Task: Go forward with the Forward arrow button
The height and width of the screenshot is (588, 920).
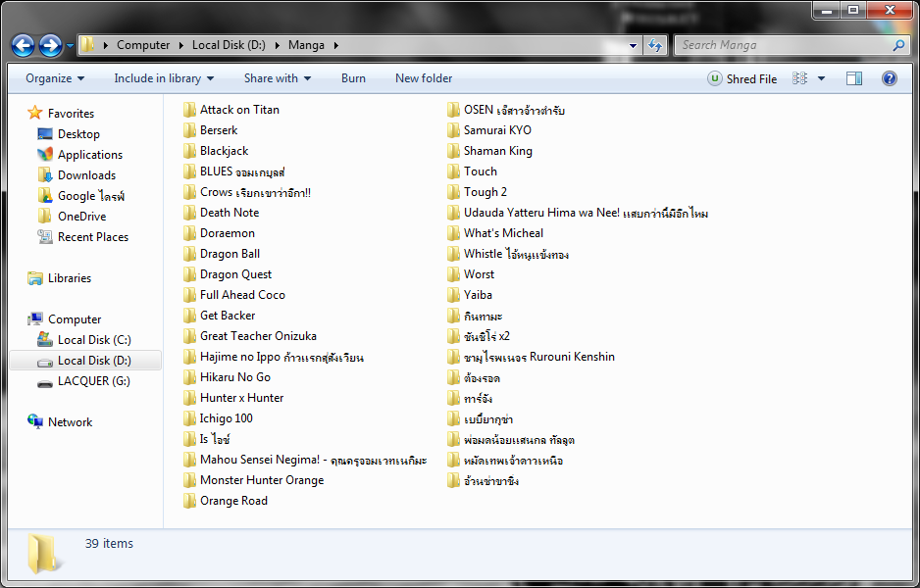Action: pos(50,45)
